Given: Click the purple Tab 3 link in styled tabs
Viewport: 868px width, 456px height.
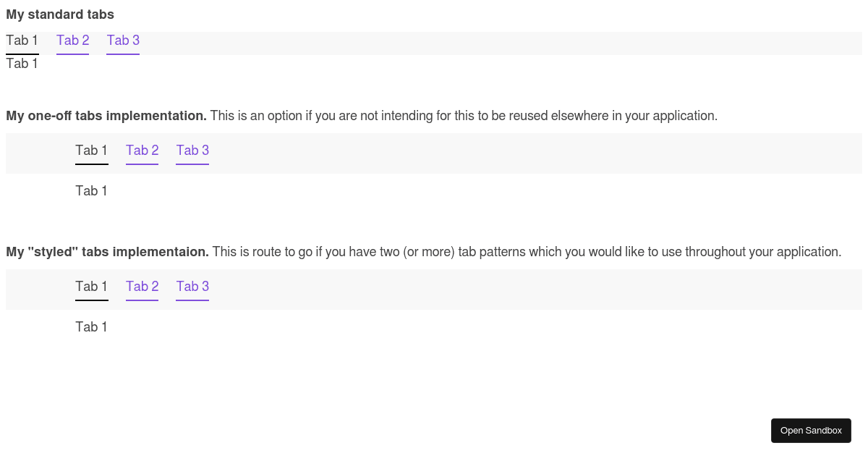Looking at the screenshot, I should [x=192, y=287].
